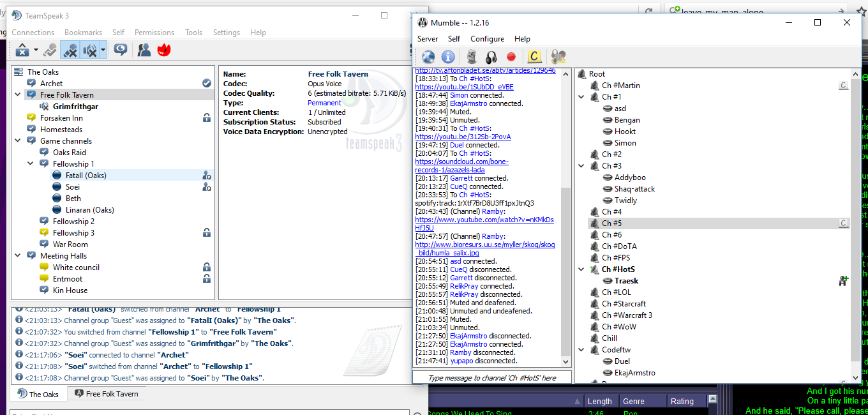Click the lock icon on Forsaken Inn channel

207,118
